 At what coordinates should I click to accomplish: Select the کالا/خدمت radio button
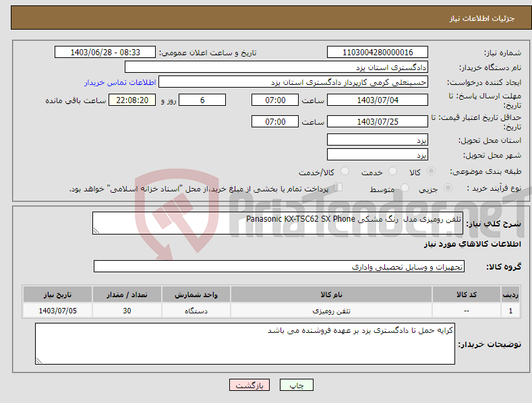pos(345,171)
